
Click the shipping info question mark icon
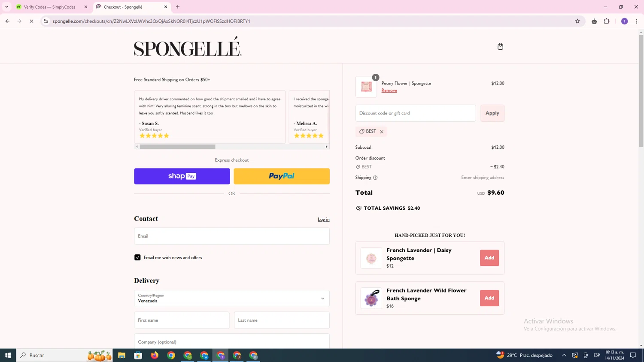(x=375, y=178)
